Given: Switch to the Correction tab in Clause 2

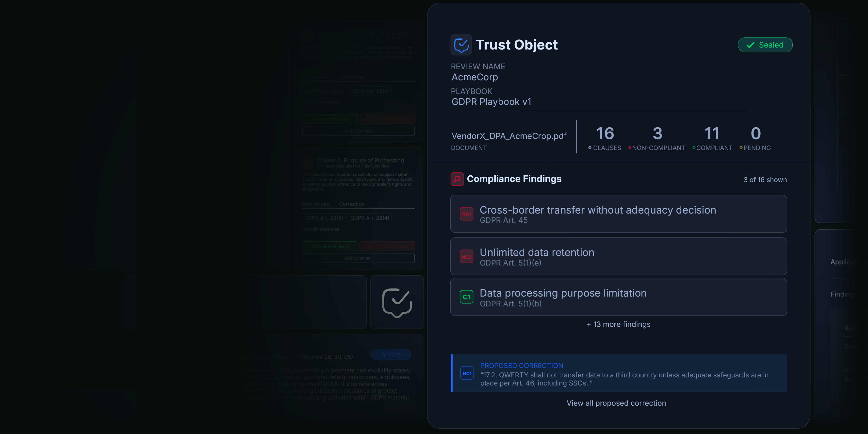Looking at the screenshot, I should click(x=351, y=204).
